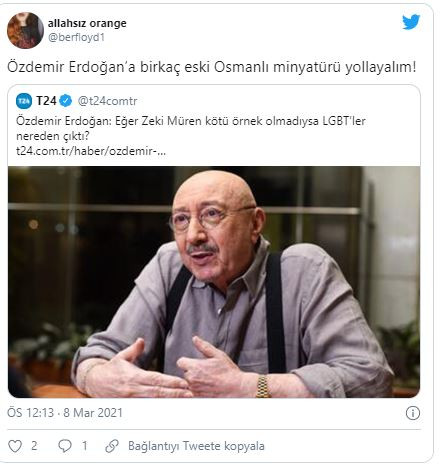Open allahsız orange profile avatar

point(25,30)
